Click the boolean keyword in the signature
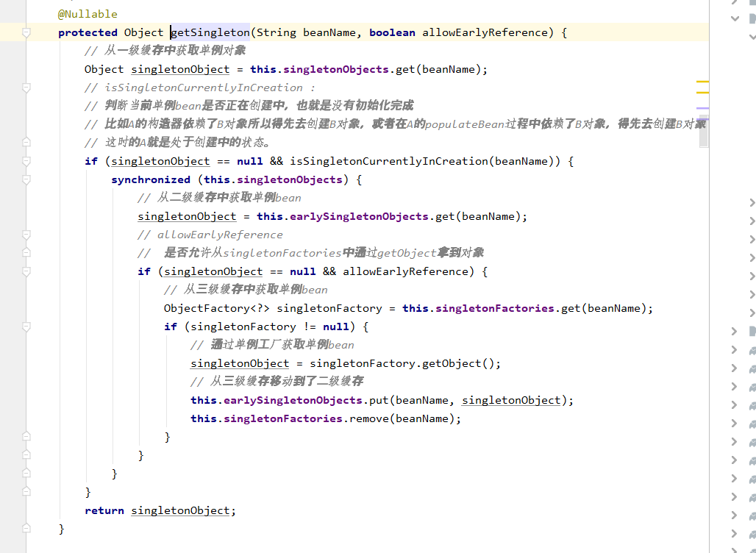The height and width of the screenshot is (553, 756). tap(392, 32)
